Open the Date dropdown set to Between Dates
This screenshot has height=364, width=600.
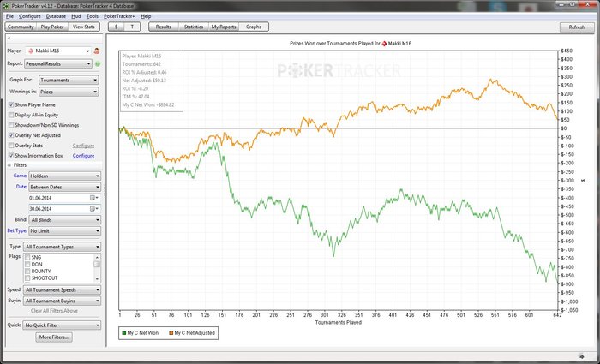pos(64,188)
